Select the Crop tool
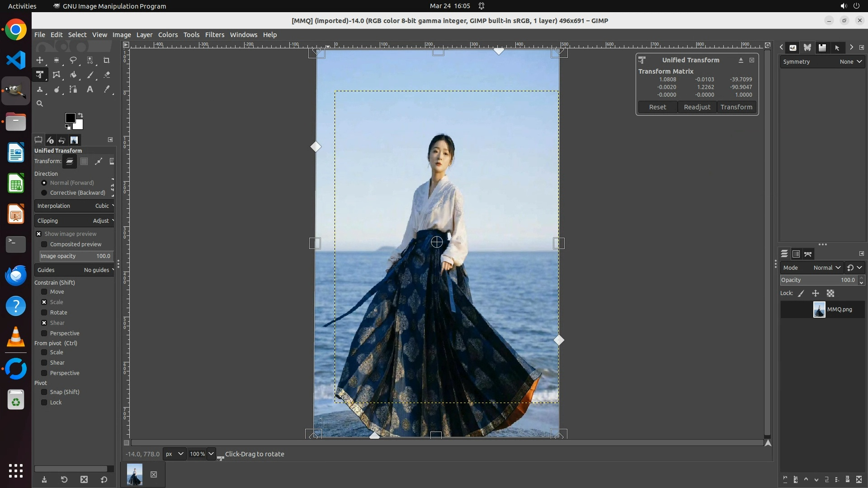Screen dimensions: 868x488 click(x=107, y=60)
